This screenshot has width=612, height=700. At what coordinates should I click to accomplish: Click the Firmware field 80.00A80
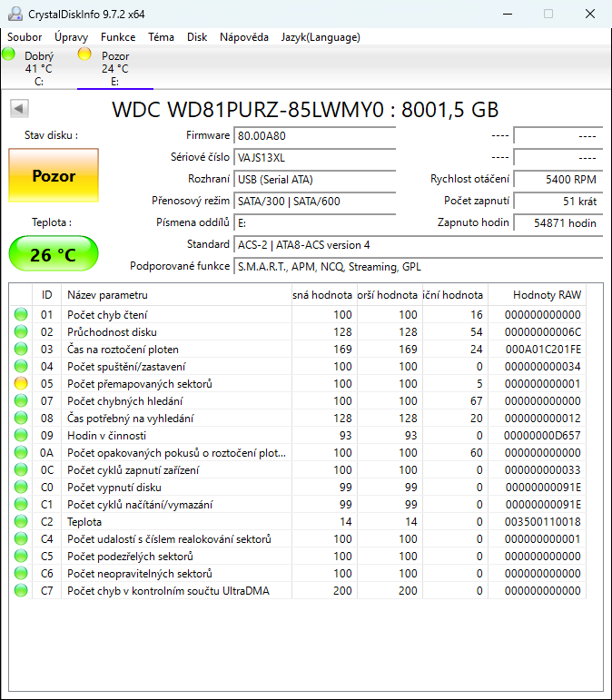pyautogui.click(x=315, y=135)
